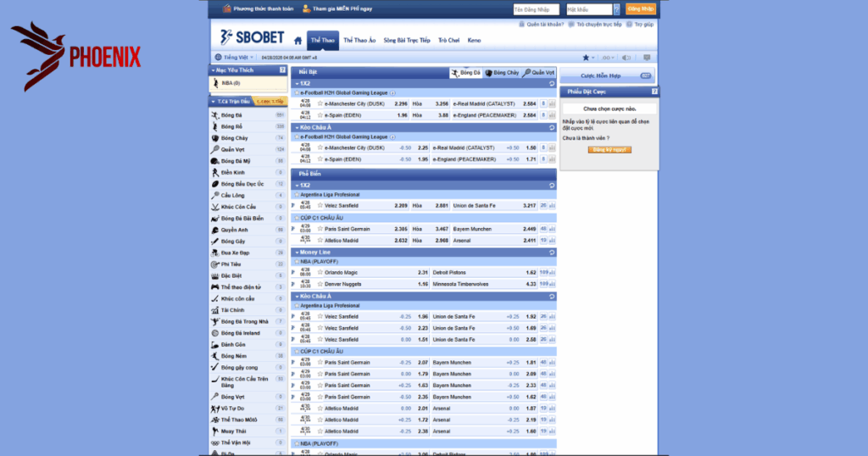Image resolution: width=868 pixels, height=456 pixels.
Task: Open help icon on Phiếu Đặt Cược panel
Action: tap(654, 92)
